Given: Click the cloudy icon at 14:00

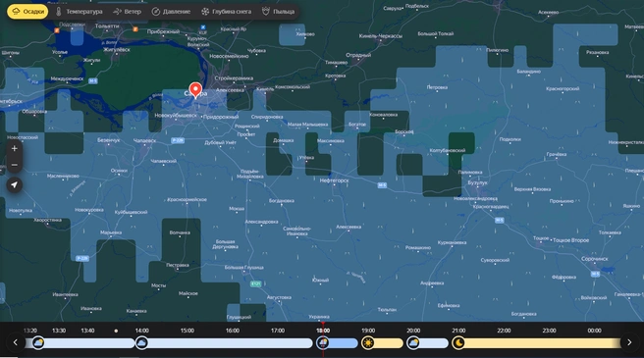Looking at the screenshot, I should (x=141, y=342).
